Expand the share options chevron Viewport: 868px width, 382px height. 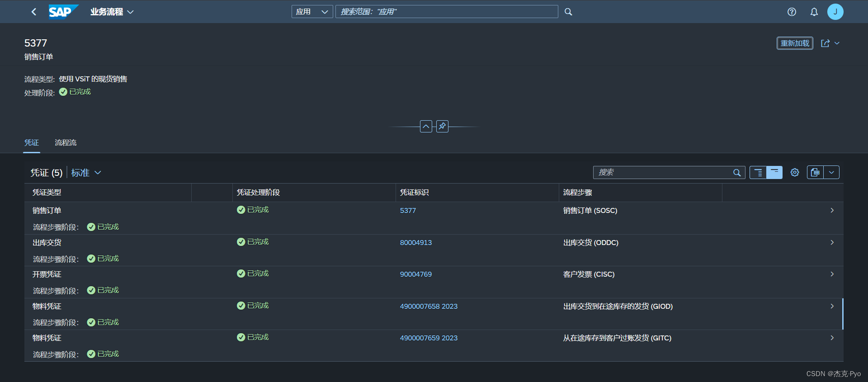(837, 43)
